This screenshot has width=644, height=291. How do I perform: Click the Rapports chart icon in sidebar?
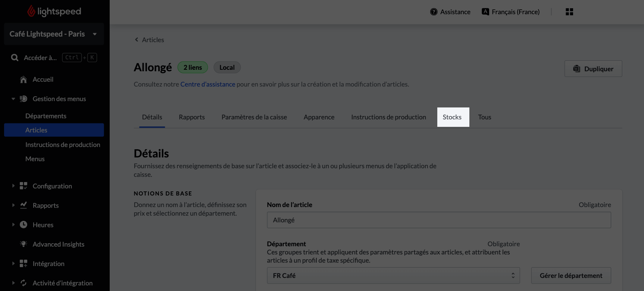24,206
